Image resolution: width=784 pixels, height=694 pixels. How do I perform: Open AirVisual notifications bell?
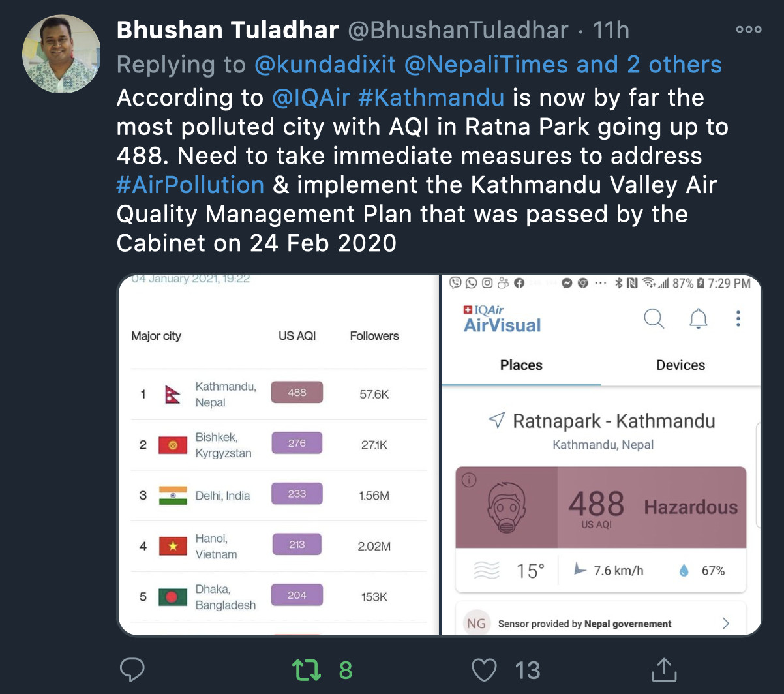pyautogui.click(x=697, y=319)
